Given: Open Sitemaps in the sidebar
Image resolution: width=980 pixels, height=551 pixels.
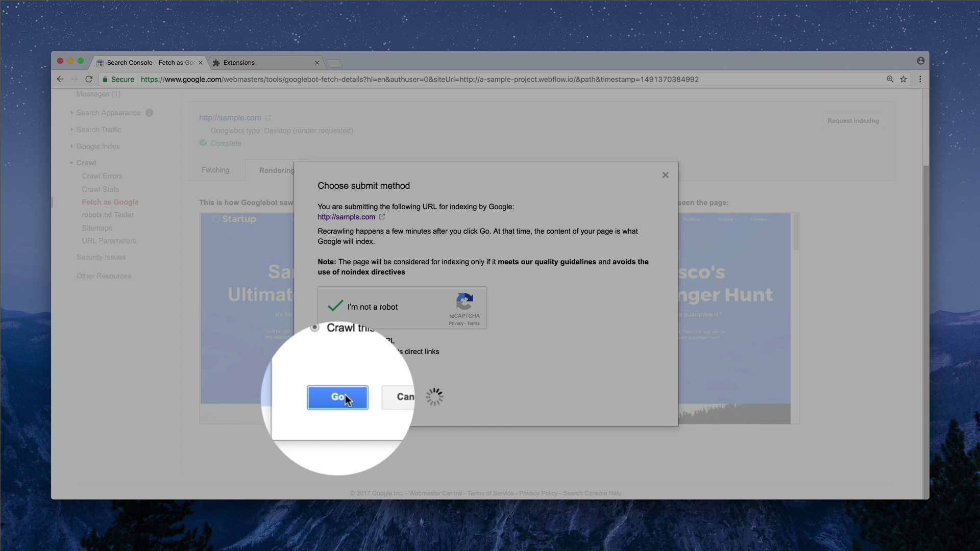Looking at the screenshot, I should (x=97, y=228).
